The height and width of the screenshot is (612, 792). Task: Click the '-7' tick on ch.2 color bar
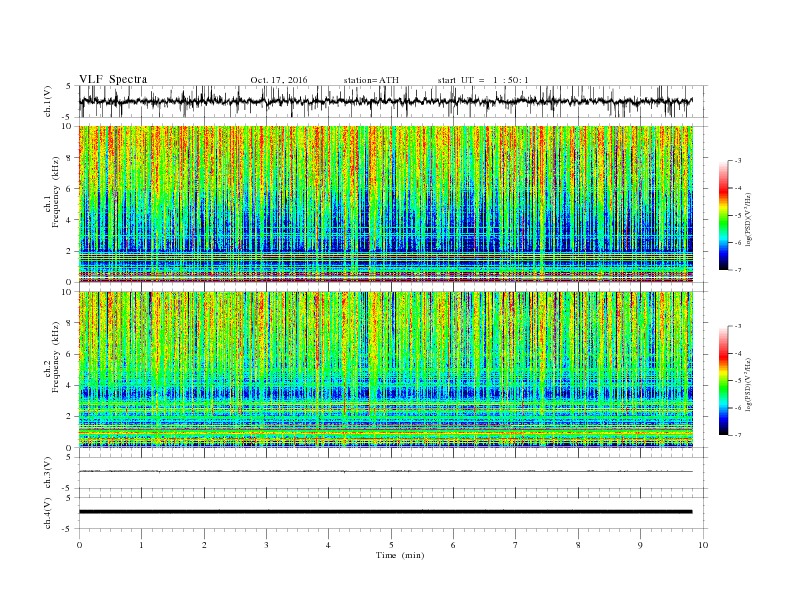click(x=738, y=435)
